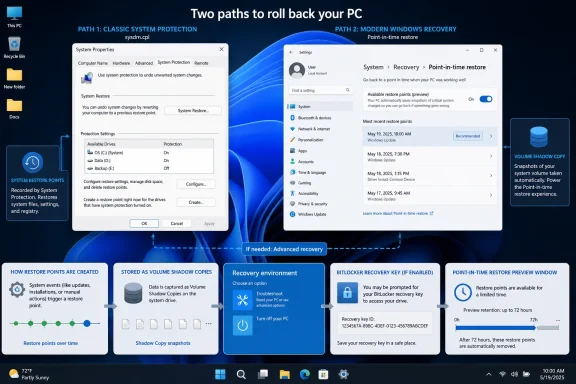Select Backup (E:) drive row
The image size is (576, 384).
149,168
